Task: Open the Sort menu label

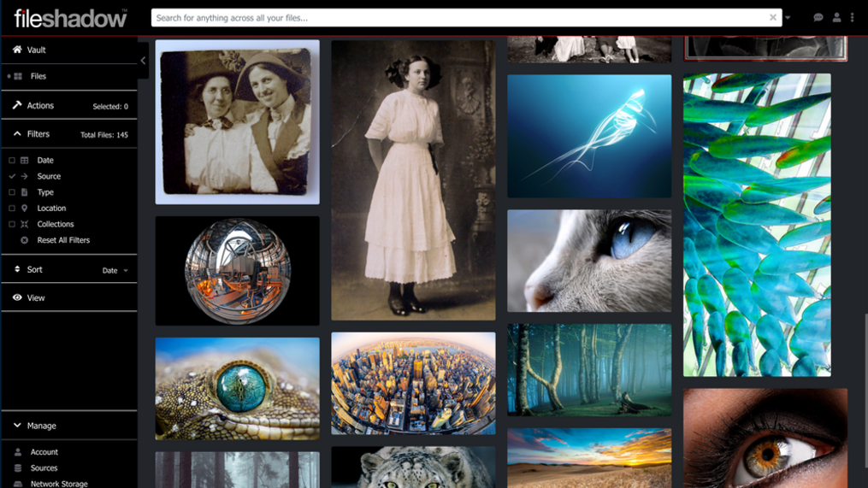Action: point(34,269)
